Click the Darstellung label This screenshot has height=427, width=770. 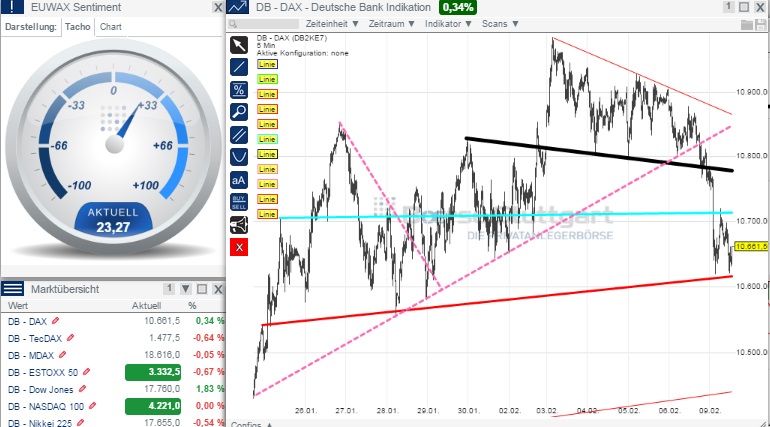pos(30,27)
